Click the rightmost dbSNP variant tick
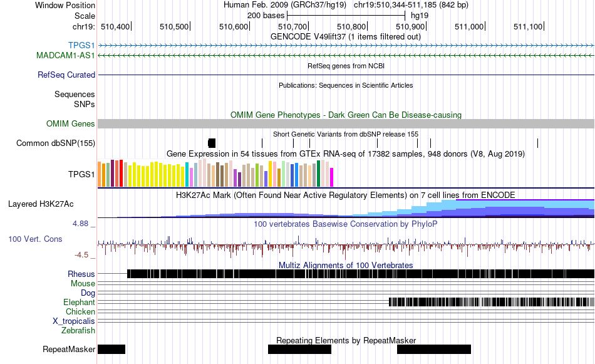 [x=538, y=143]
